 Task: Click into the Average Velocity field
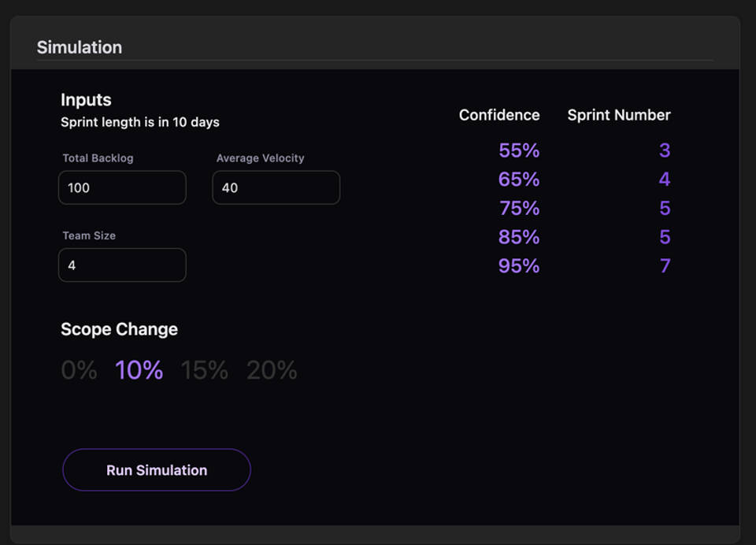click(276, 188)
